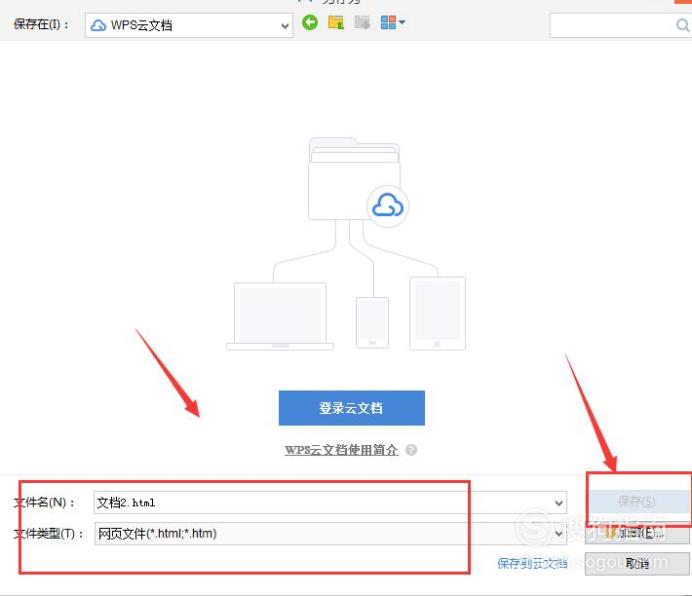Click the new folder icon
Viewport: 692px width, 596px height.
(362, 23)
